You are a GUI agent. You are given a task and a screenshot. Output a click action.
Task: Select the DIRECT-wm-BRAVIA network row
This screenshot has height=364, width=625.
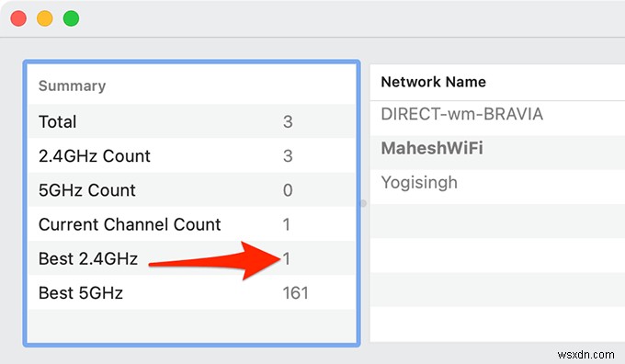tap(497, 119)
